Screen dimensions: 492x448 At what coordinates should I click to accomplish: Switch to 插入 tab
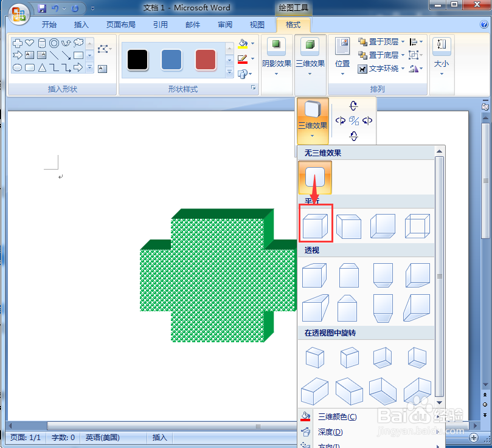(x=81, y=25)
